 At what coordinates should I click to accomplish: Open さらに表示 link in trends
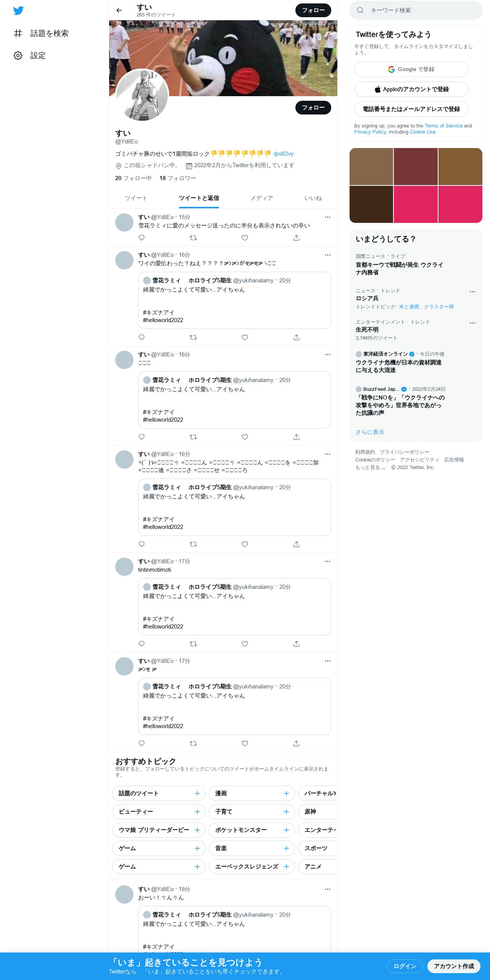[370, 432]
